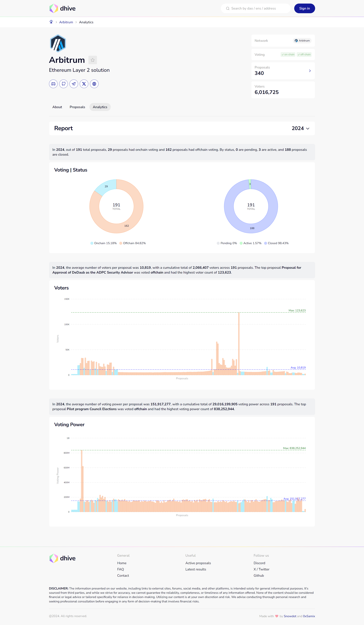Click the on-chain voting tag
The image size is (364, 625).
(x=288, y=55)
